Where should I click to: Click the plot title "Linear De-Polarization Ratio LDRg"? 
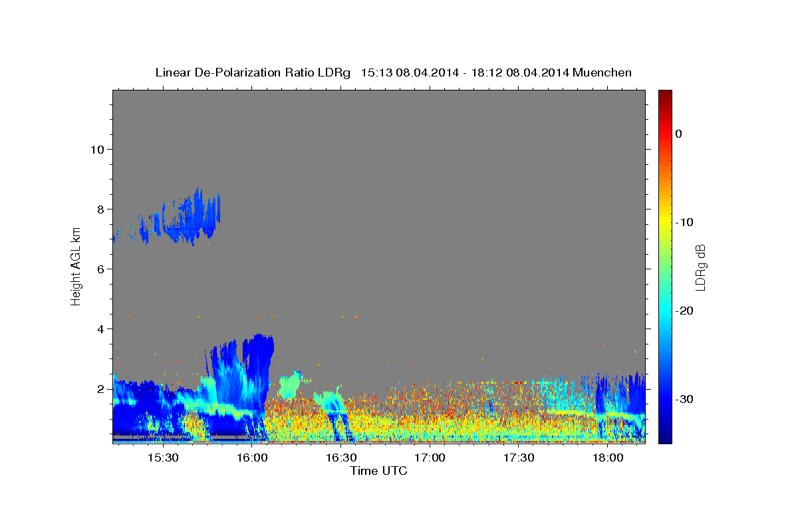coord(253,72)
